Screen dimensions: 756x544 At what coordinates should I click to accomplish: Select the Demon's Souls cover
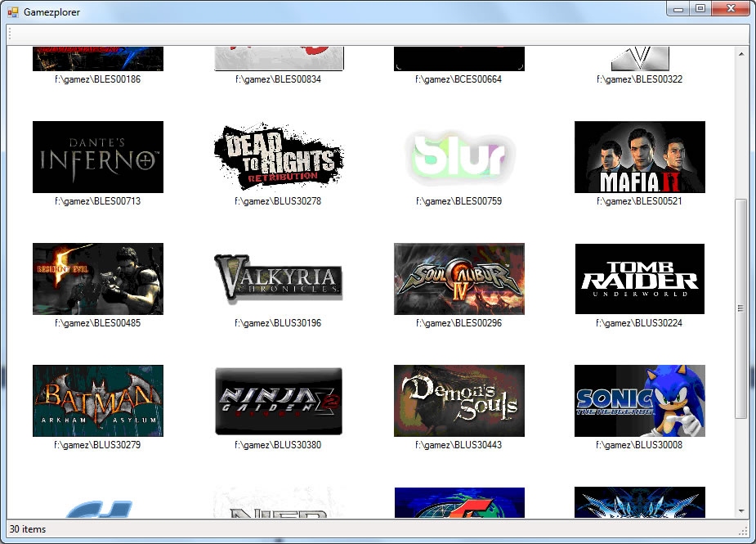[x=459, y=401]
